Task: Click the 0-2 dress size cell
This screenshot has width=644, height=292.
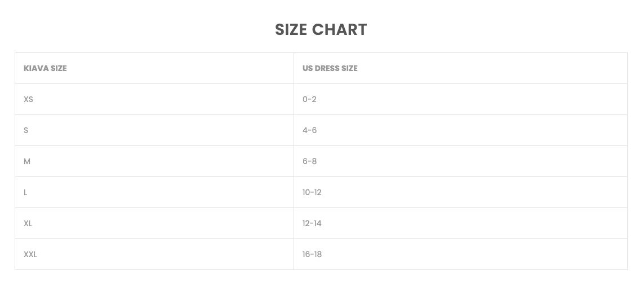Action: pyautogui.click(x=309, y=99)
